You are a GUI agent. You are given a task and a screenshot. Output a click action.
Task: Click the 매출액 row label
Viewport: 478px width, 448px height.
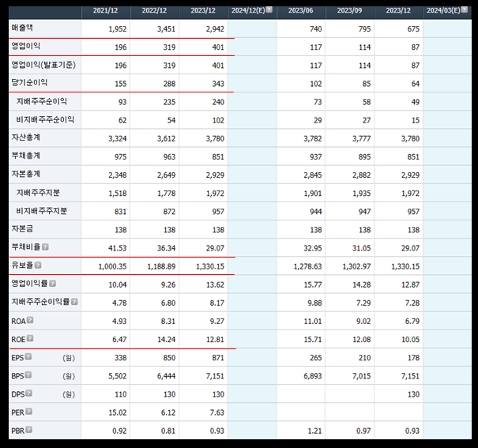pos(22,28)
